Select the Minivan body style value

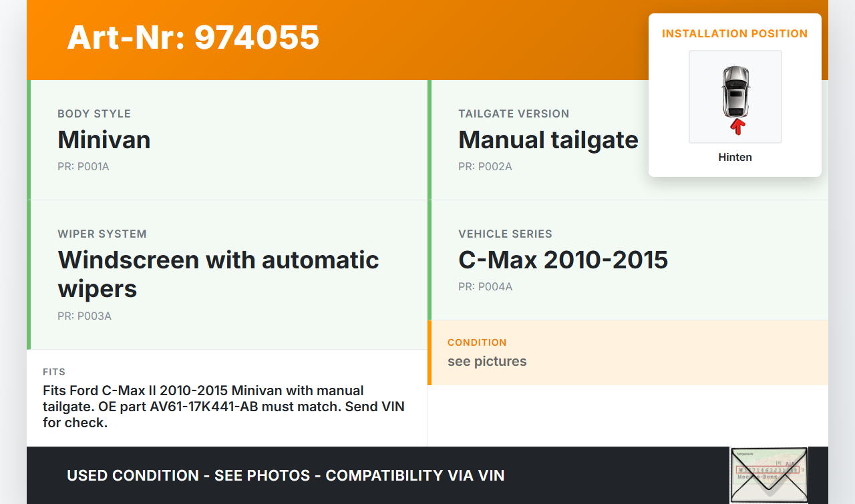(104, 140)
